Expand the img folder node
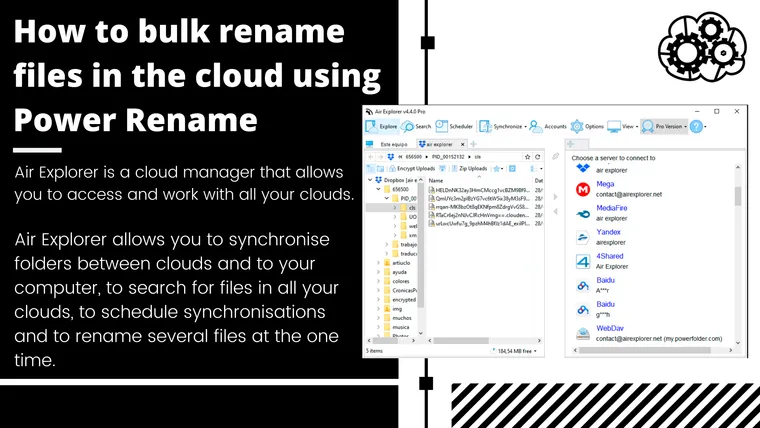The height and width of the screenshot is (428, 760). [379, 309]
